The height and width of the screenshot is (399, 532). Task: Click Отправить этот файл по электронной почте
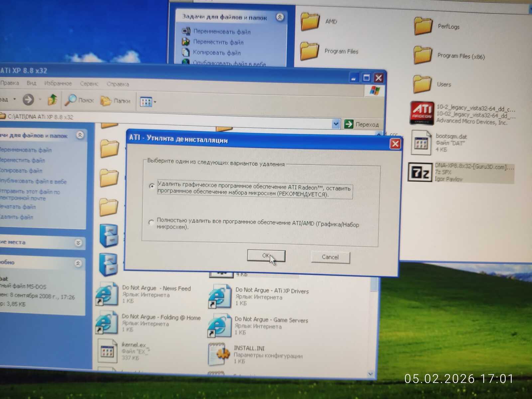point(30,195)
